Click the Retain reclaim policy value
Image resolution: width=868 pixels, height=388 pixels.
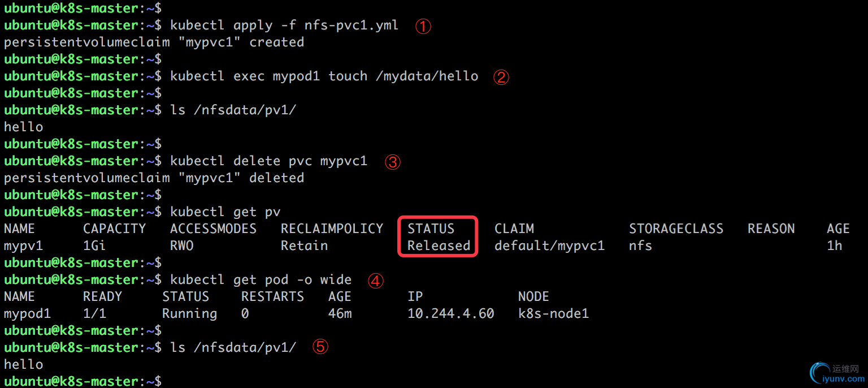[x=305, y=245]
